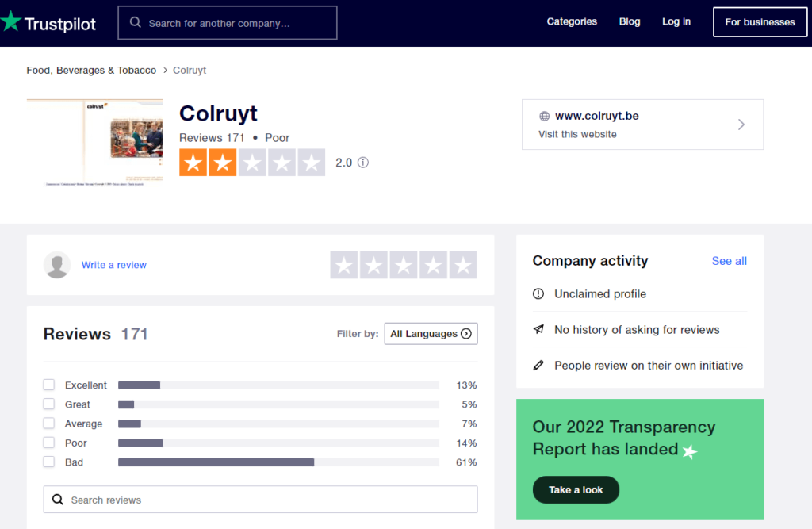This screenshot has width=812, height=529.
Task: Click the Bad 61% rating bar
Action: 278,462
